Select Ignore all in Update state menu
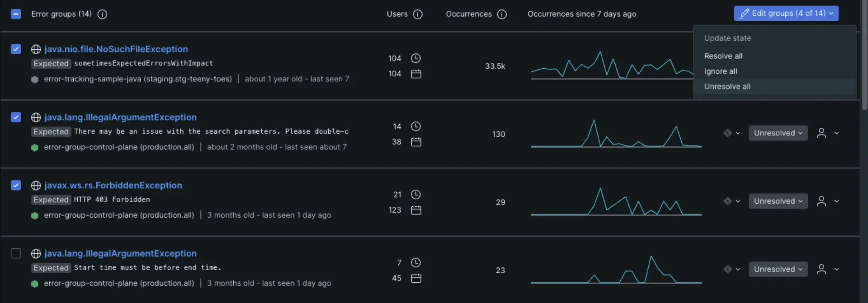Image resolution: width=868 pixels, height=303 pixels. (x=721, y=71)
